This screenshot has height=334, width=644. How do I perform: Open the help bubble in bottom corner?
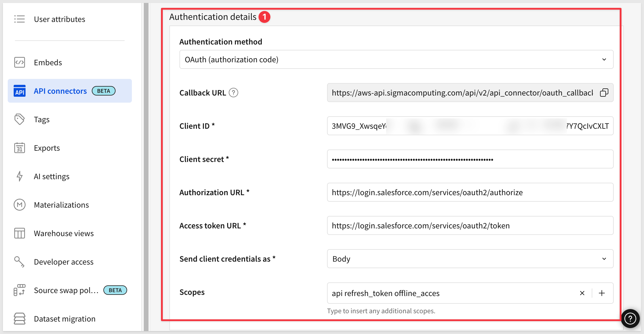point(630,319)
